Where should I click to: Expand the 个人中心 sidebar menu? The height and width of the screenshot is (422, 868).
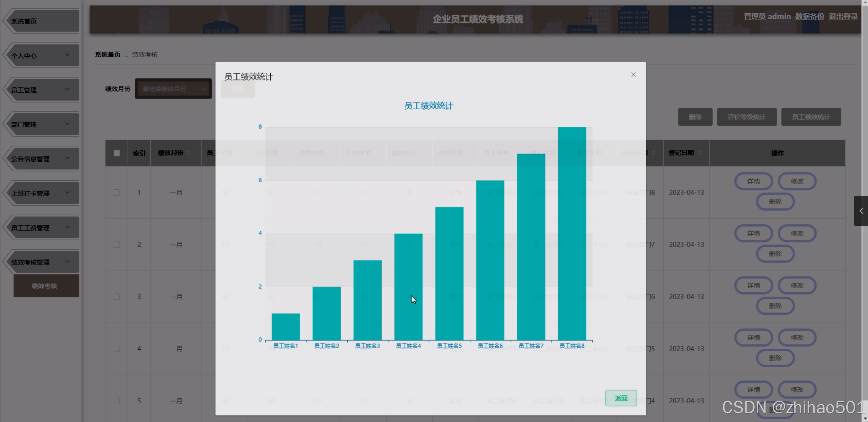point(41,55)
